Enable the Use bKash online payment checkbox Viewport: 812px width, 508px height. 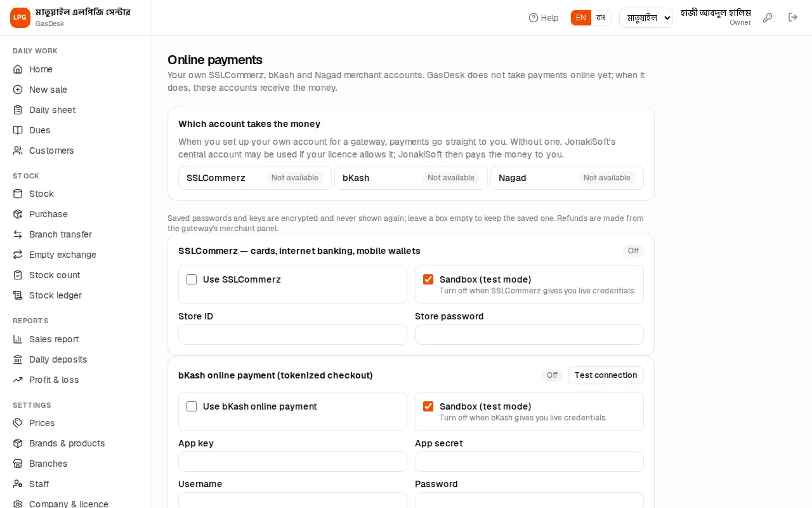coord(192,406)
